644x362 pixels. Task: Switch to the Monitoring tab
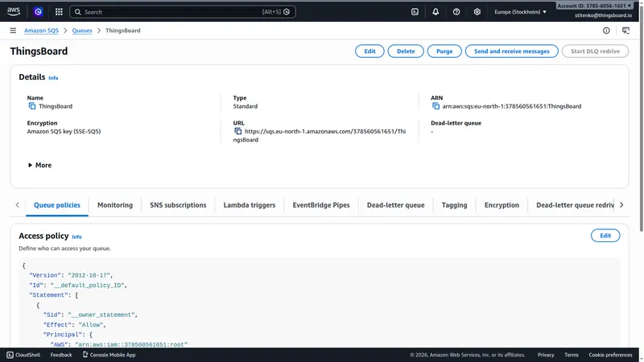(115, 205)
